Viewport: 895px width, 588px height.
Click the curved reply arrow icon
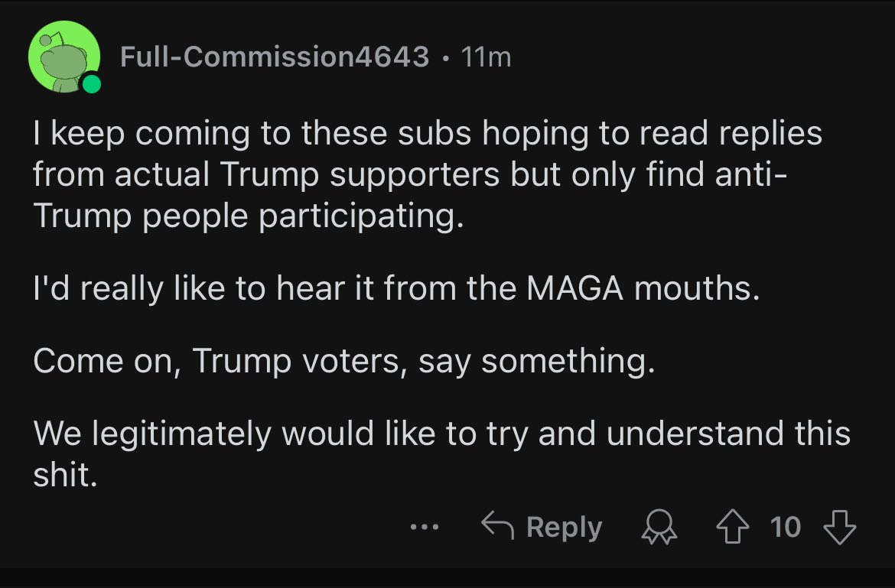[497, 525]
